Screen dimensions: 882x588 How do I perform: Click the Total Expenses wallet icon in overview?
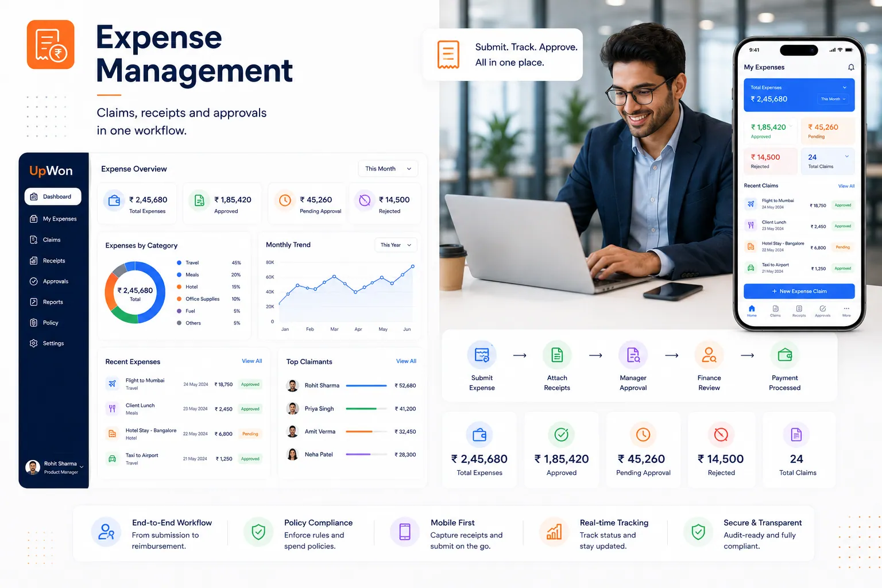[x=114, y=200]
